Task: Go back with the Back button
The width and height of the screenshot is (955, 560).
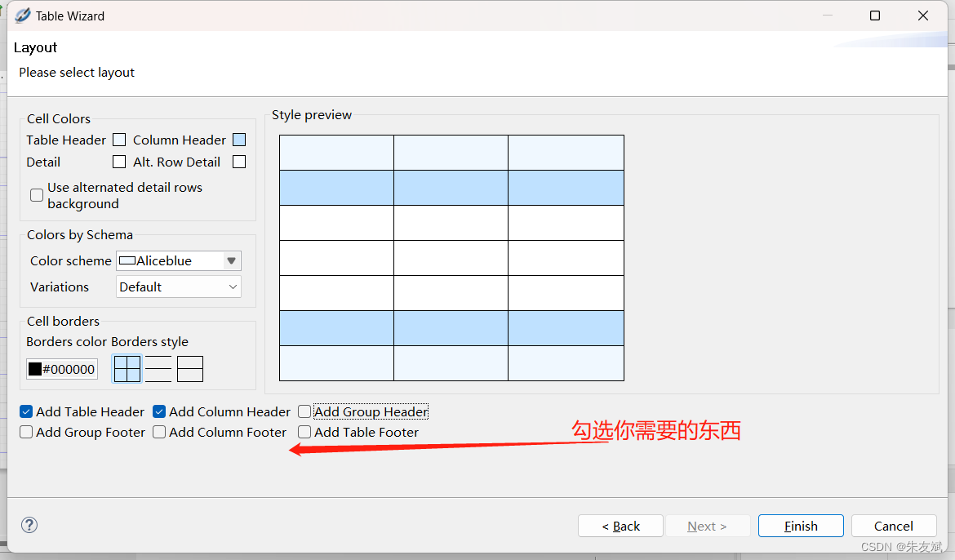Action: tap(620, 526)
